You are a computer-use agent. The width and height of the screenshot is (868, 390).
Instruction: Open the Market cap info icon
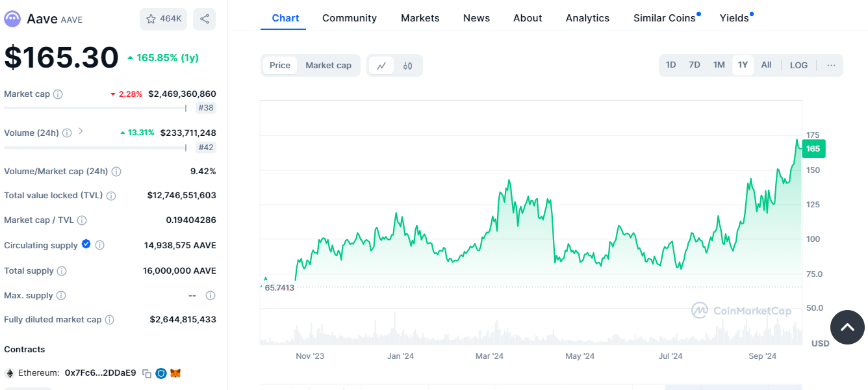tap(58, 94)
